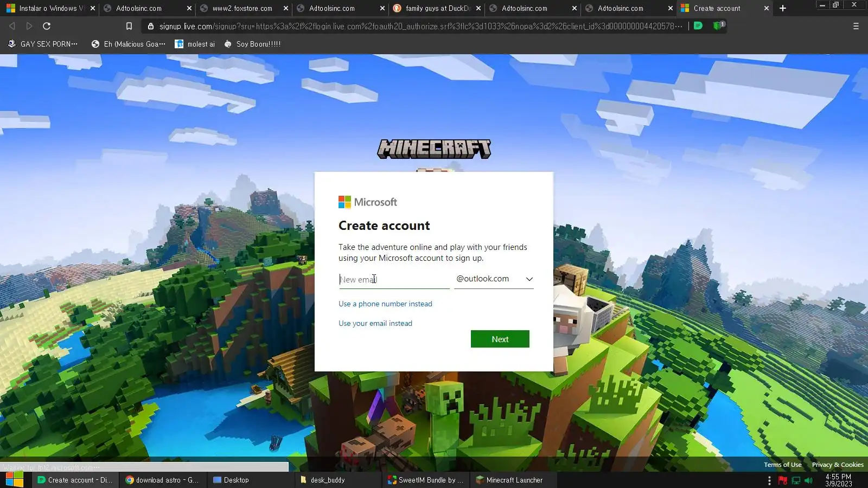Switch to SweetIM Bundle taskbar window
This screenshot has height=488, width=868.
click(x=425, y=480)
